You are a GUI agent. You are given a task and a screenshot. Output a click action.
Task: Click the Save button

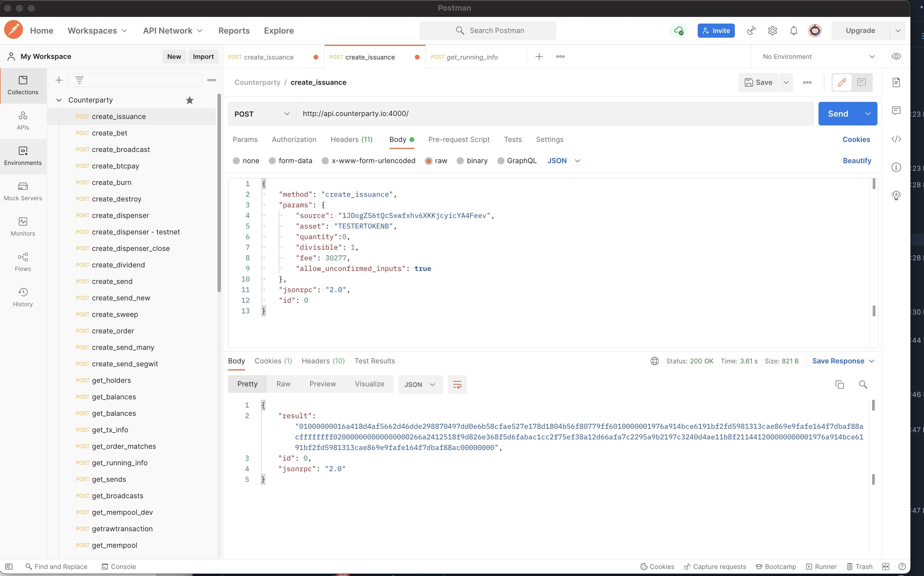(759, 82)
